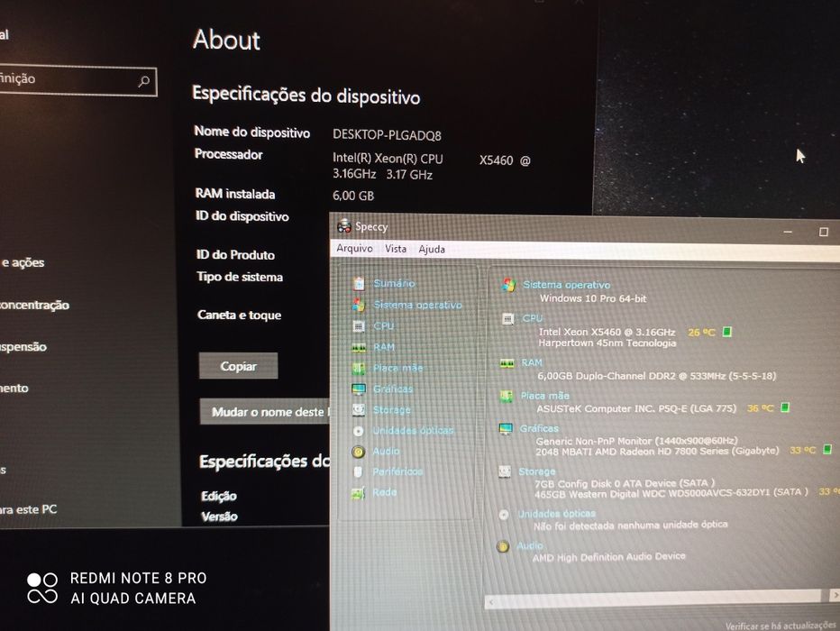Click AMD High Definition Audio Device text
The height and width of the screenshot is (631, 840).
click(x=608, y=557)
